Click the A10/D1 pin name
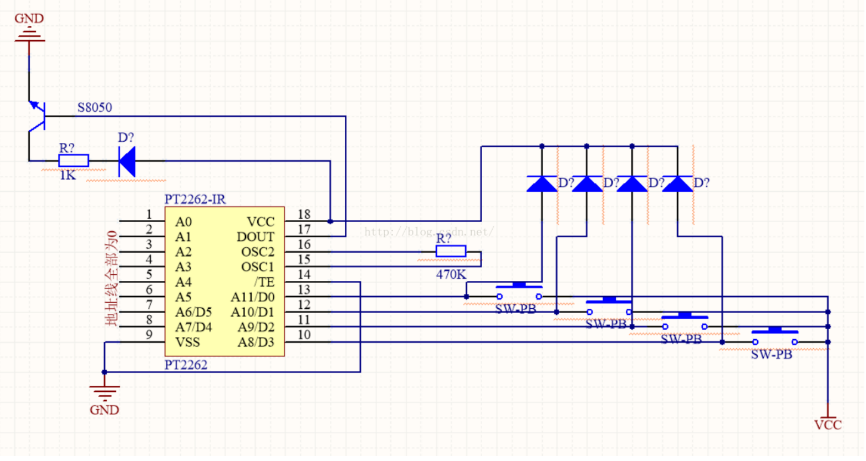This screenshot has height=461, width=866. (253, 312)
